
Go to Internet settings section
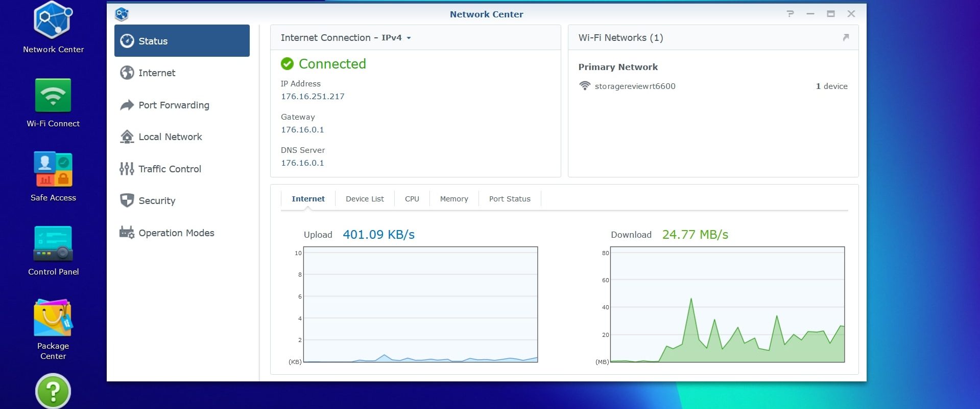182,73
